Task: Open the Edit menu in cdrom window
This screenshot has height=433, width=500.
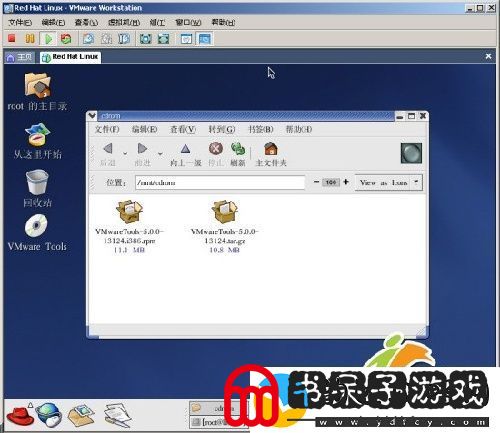Action: pos(145,129)
